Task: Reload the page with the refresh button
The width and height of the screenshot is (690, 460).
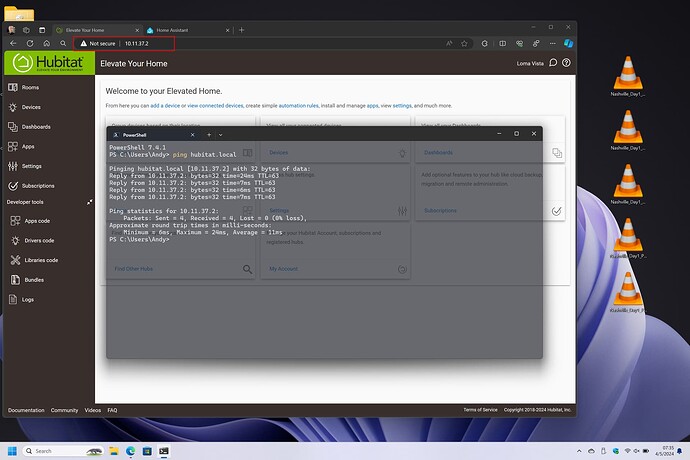Action: pyautogui.click(x=31, y=44)
